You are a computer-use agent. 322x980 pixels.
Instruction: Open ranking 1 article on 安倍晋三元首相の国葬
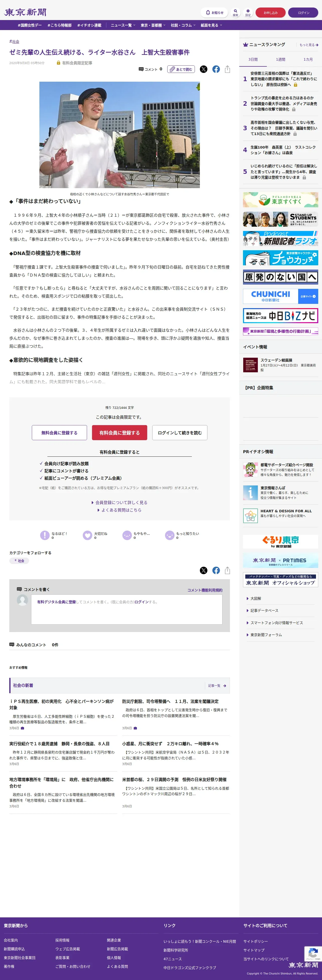click(284, 79)
